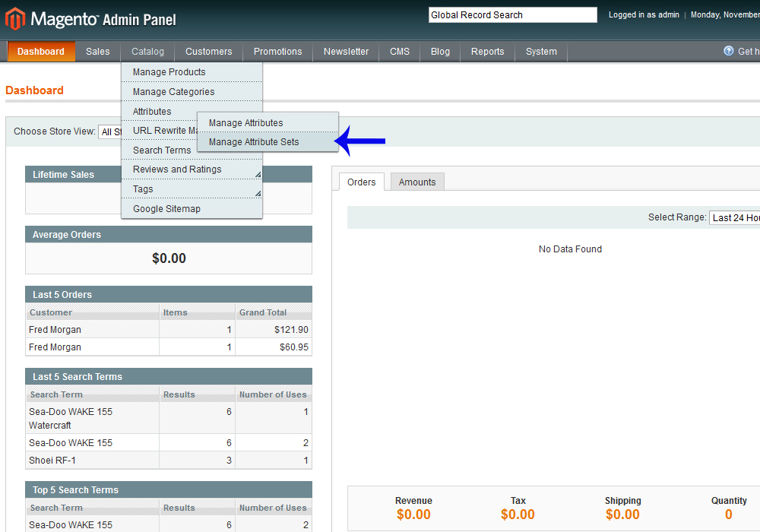Open URL Rewrite Management entry
760x532 pixels.
click(160, 131)
